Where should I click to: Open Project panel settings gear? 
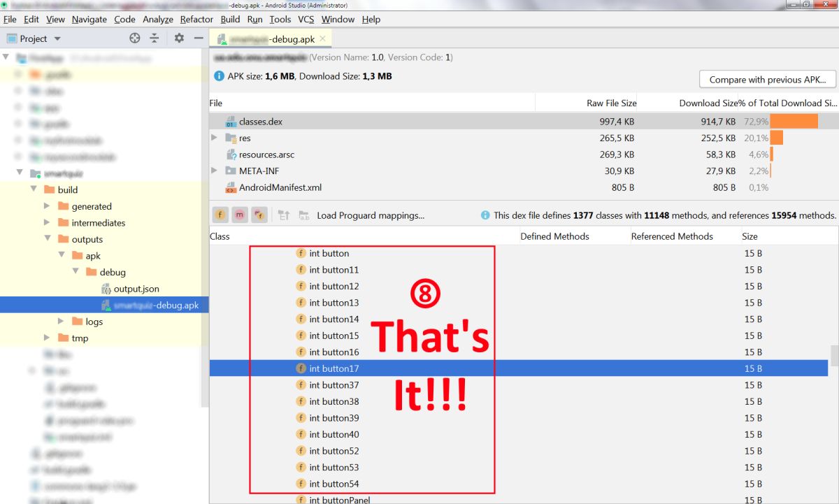[x=179, y=38]
